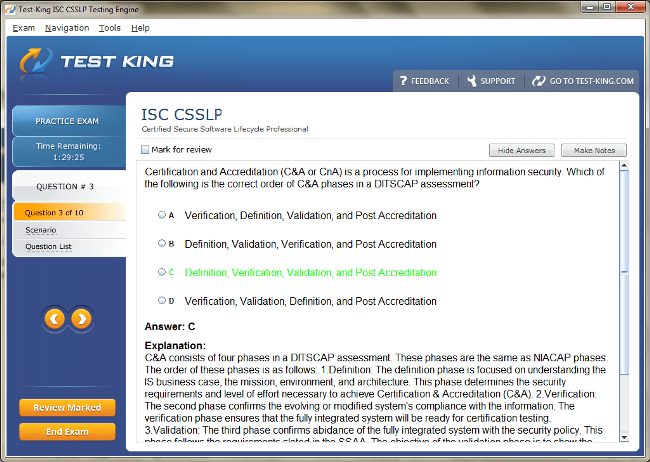
Task: Click the 'QUESTION # 3' label
Action: tap(65, 186)
